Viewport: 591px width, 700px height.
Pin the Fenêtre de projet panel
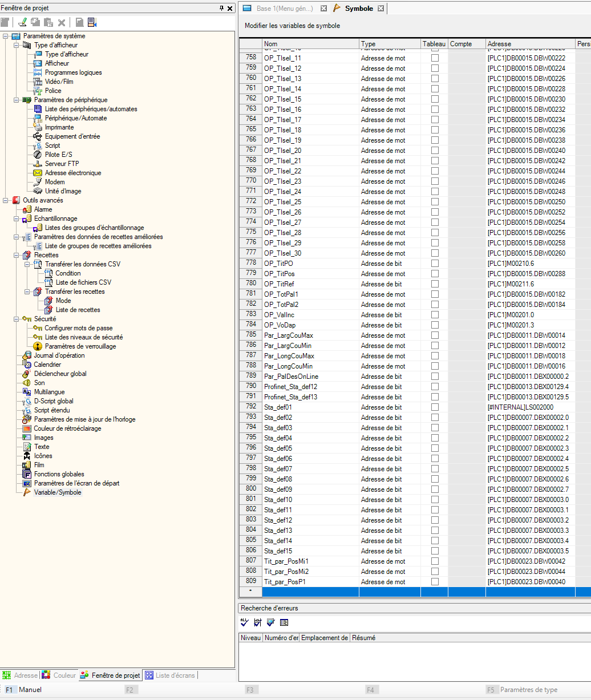222,9
